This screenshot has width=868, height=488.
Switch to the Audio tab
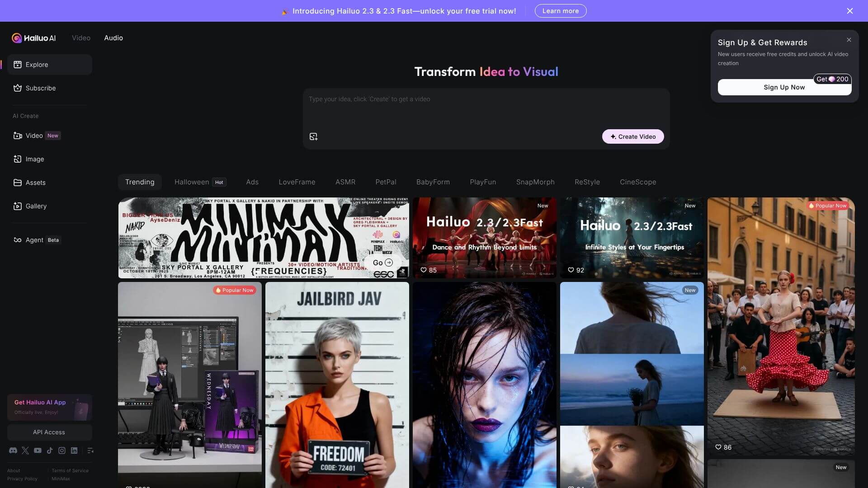click(113, 38)
